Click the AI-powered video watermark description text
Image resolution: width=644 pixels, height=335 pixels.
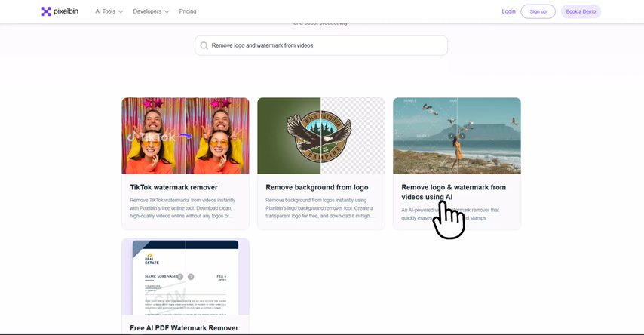(450, 214)
